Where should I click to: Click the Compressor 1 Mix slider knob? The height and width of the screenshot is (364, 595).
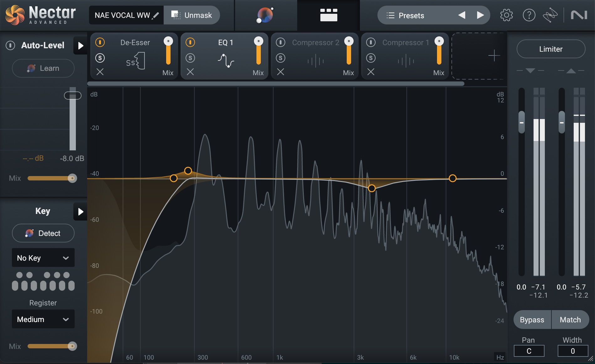[439, 41]
